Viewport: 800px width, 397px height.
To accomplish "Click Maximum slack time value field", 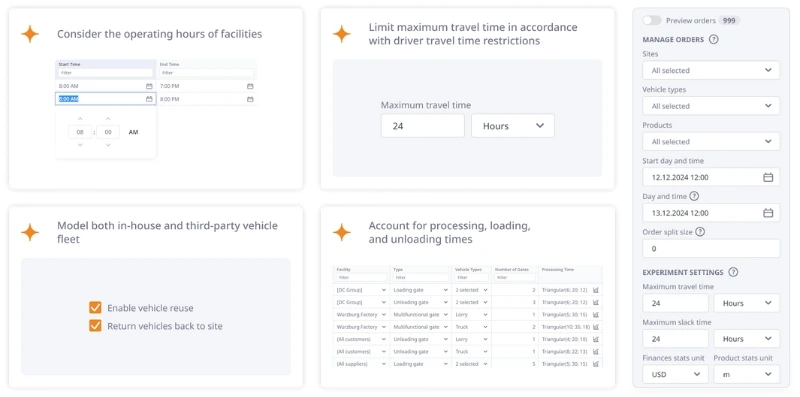I will 675,339.
